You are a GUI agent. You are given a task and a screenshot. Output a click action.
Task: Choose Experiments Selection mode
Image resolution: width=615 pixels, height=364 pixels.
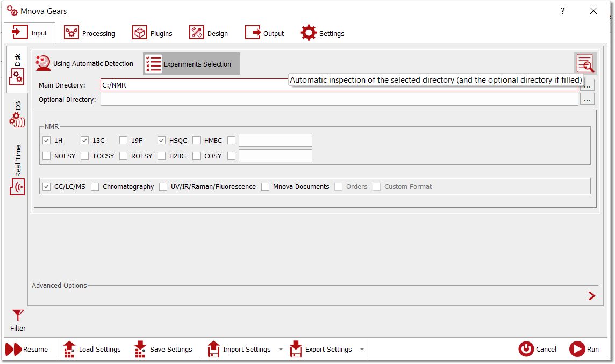coord(191,63)
